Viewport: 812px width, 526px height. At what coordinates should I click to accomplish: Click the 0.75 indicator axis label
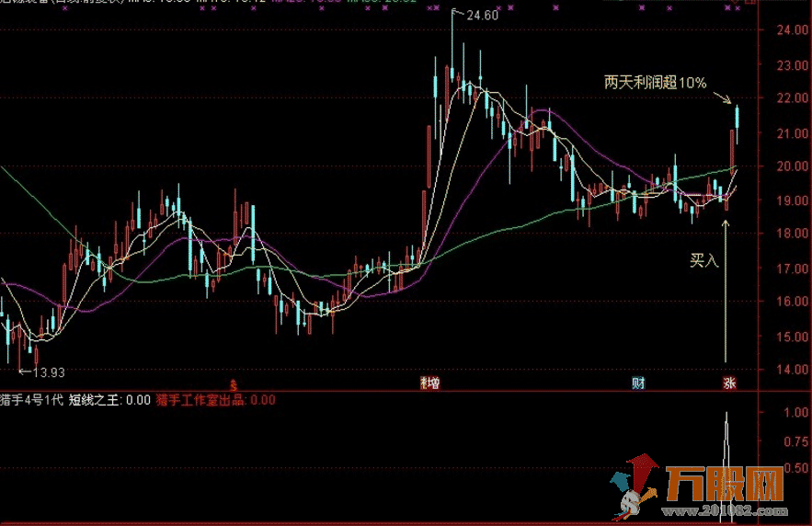796,441
